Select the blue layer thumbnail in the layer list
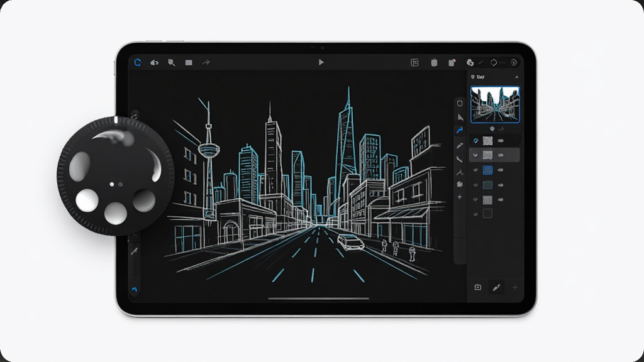Image resolution: width=644 pixels, height=362 pixels. pos(487,170)
